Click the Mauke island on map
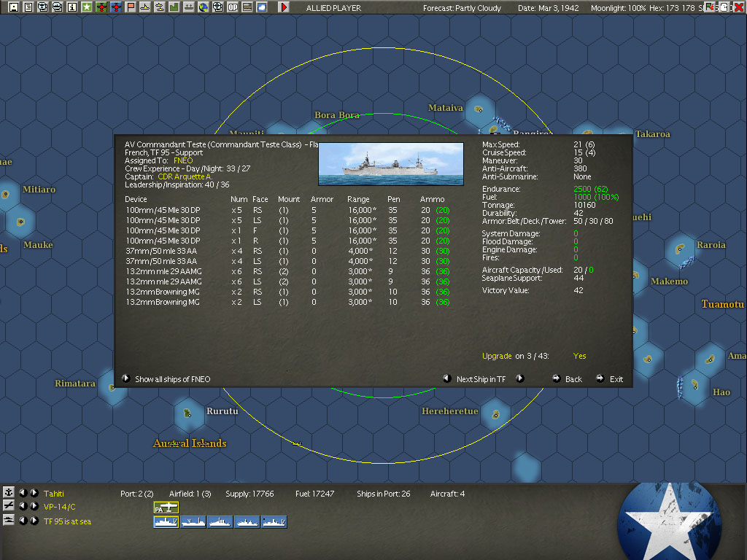Screen dimensions: 747x560 (20, 222)
